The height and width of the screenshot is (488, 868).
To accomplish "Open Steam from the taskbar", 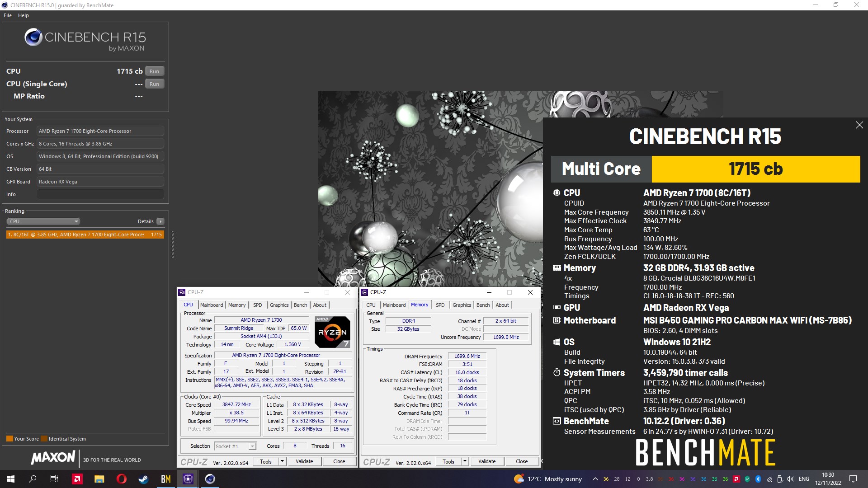I will (143, 479).
